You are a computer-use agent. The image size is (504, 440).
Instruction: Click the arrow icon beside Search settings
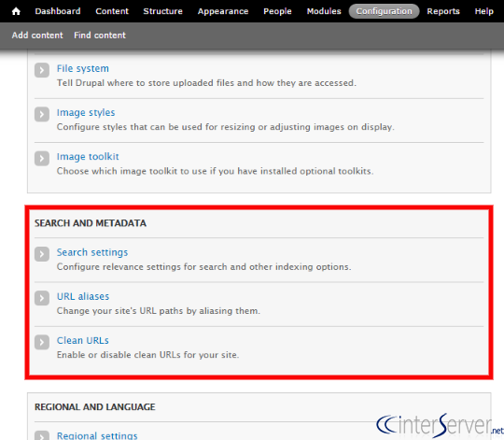[42, 254]
